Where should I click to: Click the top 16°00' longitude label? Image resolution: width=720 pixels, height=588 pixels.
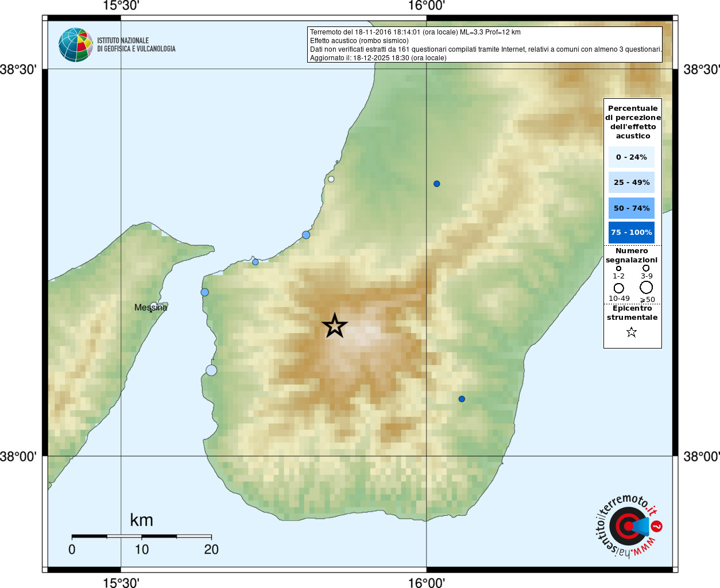(x=427, y=6)
